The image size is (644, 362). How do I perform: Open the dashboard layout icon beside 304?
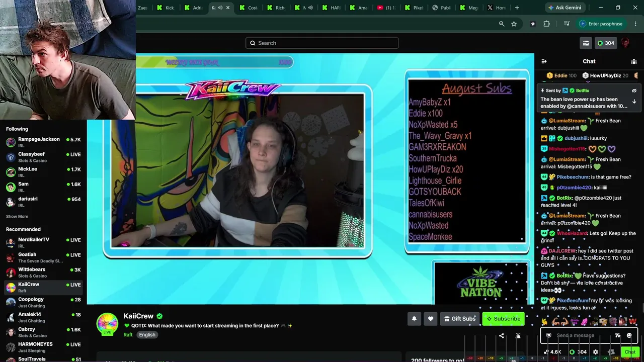586,43
